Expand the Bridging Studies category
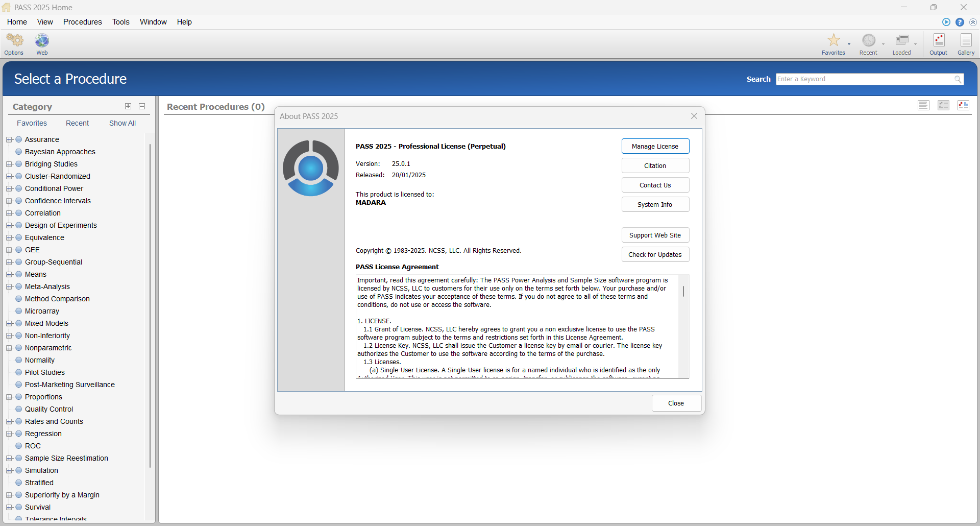The height and width of the screenshot is (526, 980). [9, 164]
